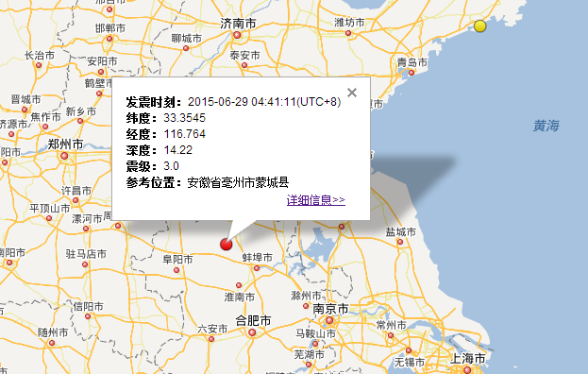
Task: Select the 漯河市 city marker
Action: point(86,229)
